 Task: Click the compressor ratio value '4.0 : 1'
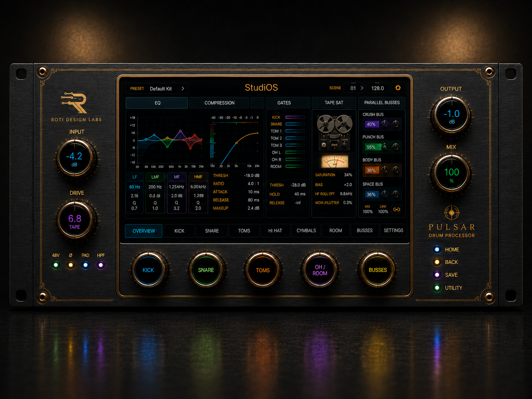(x=253, y=184)
